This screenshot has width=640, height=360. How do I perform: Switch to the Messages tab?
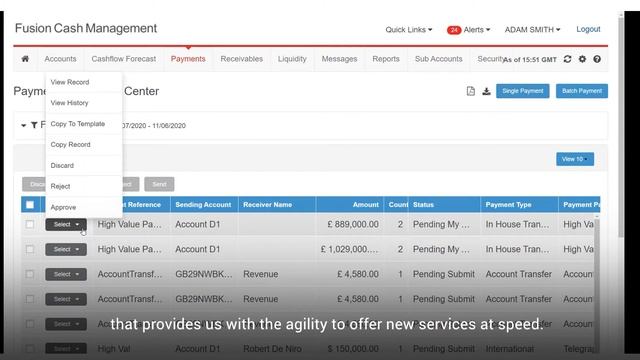click(x=339, y=59)
